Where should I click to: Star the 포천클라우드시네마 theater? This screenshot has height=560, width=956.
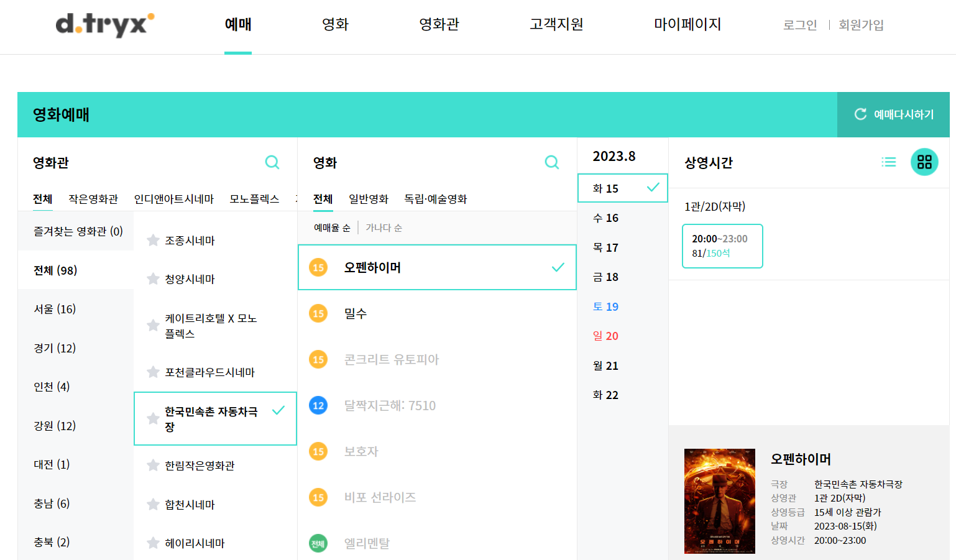tap(153, 372)
